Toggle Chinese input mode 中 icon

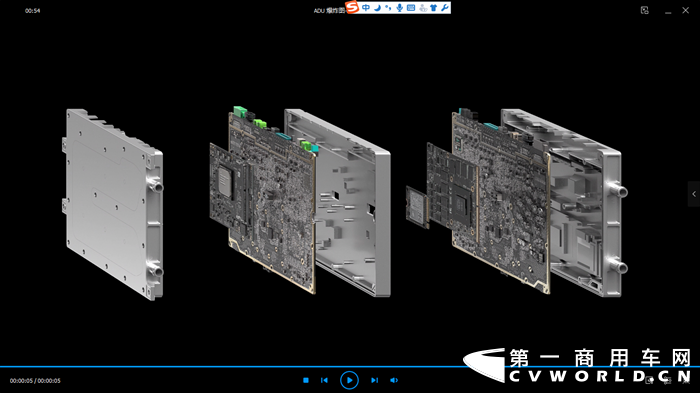pyautogui.click(x=366, y=8)
